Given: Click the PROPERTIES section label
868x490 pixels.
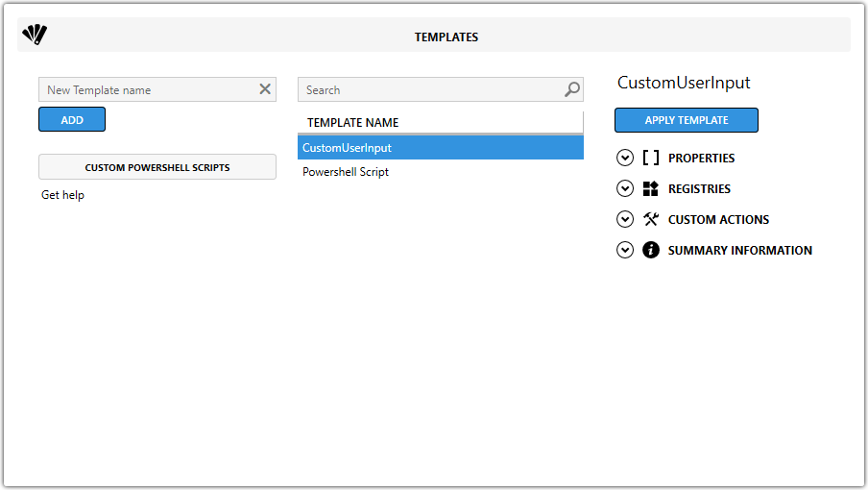Looking at the screenshot, I should (x=701, y=159).
